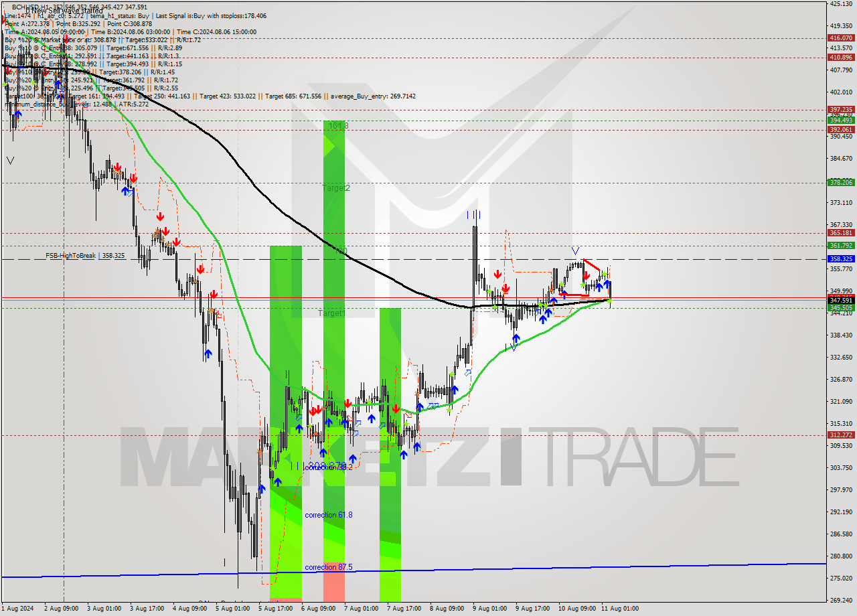Click the 410.896 red price tag
The height and width of the screenshot is (616, 857).
point(840,57)
